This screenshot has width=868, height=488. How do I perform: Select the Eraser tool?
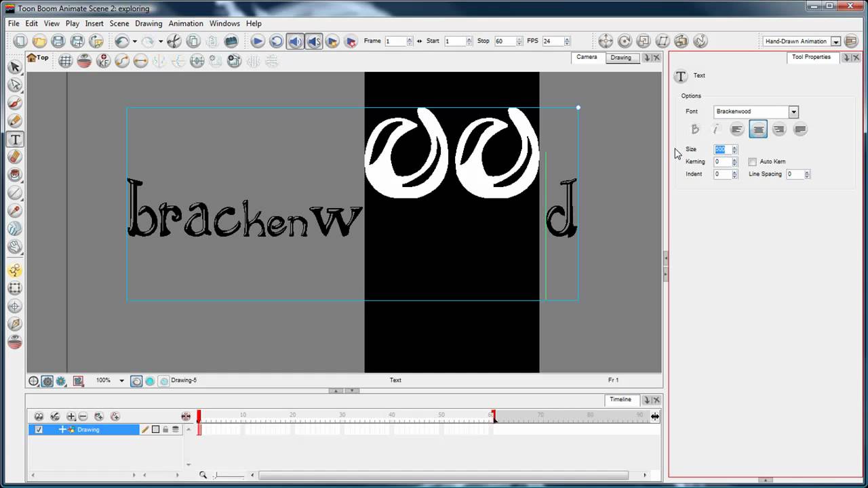point(15,157)
